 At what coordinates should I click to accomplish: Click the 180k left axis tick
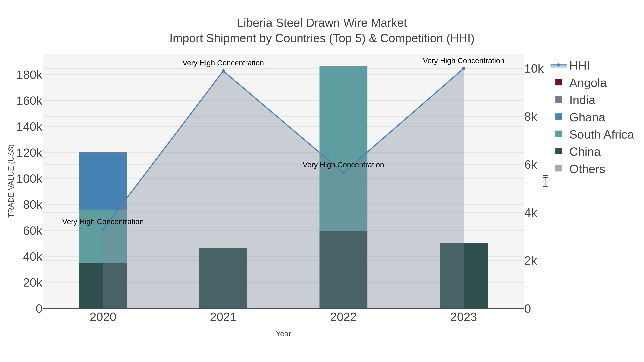[x=30, y=75]
